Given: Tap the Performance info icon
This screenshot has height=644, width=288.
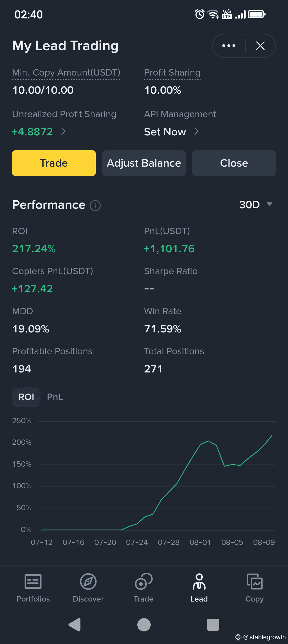Looking at the screenshot, I should [x=95, y=206].
